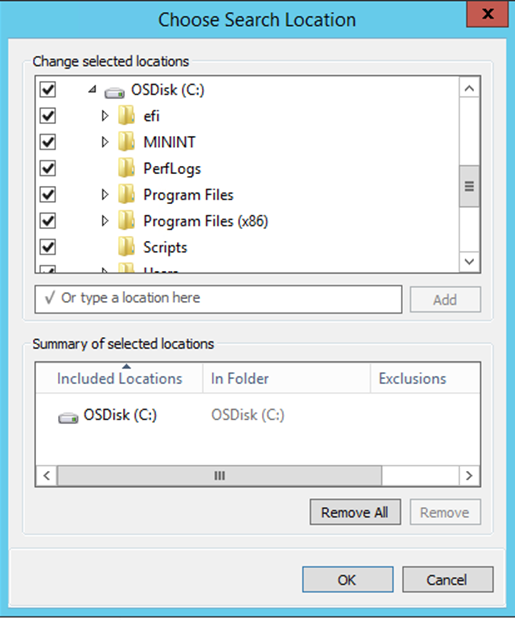
Task: Select the Scripts folder icon
Action: click(x=126, y=247)
